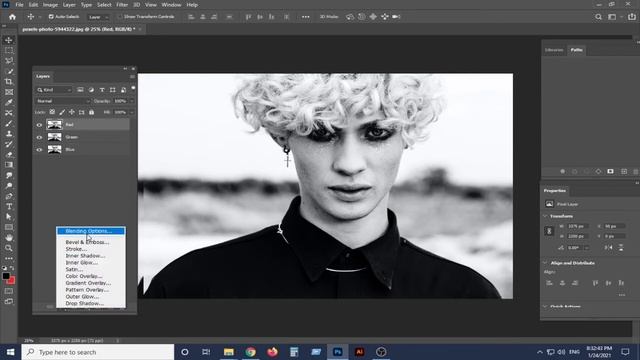Screen dimensions: 640x360
Task: Hide the Green layer with its eye icon
Action: tap(39, 138)
